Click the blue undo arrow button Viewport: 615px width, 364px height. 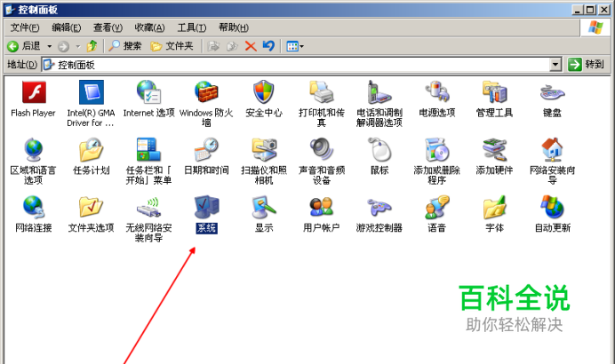click(x=268, y=46)
